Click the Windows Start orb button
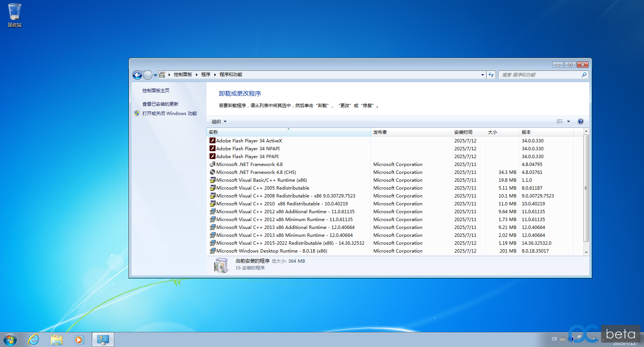The image size is (644, 347). [10, 340]
